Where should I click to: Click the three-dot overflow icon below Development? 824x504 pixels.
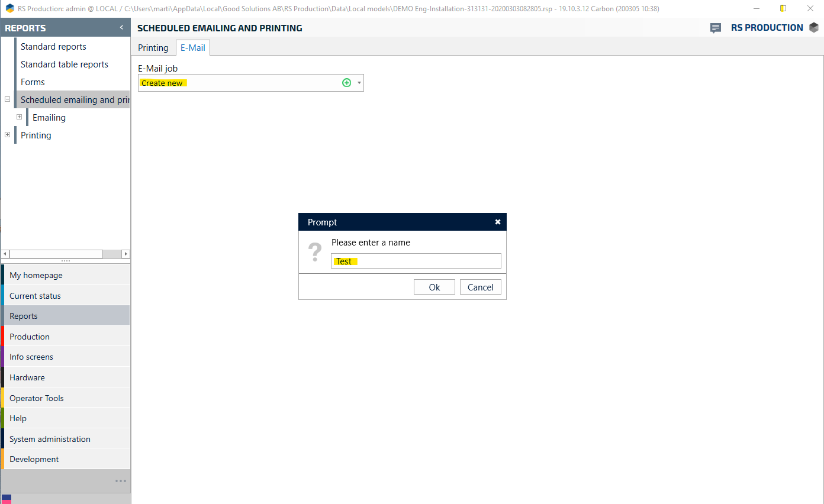point(121,481)
